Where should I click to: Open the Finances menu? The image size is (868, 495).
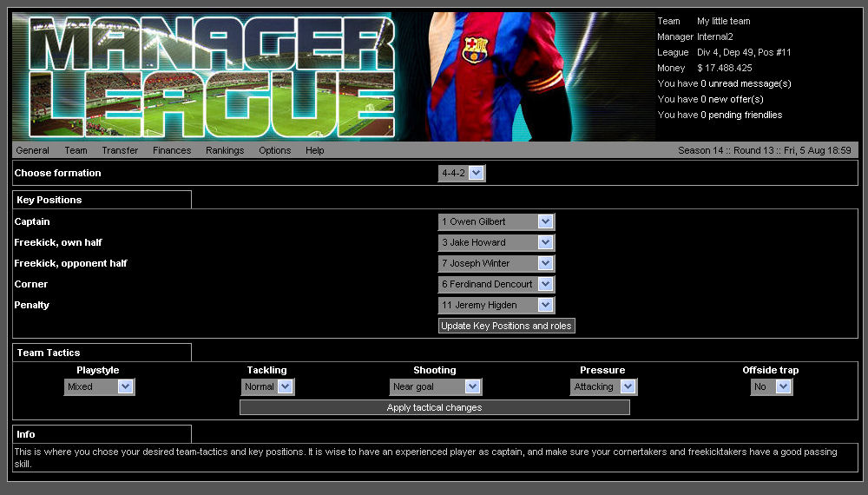172,150
